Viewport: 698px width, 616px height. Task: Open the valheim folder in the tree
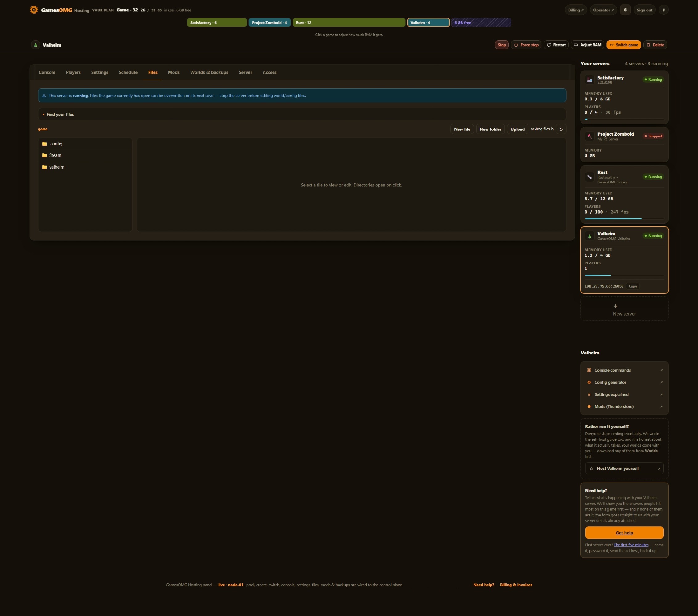tap(85, 167)
